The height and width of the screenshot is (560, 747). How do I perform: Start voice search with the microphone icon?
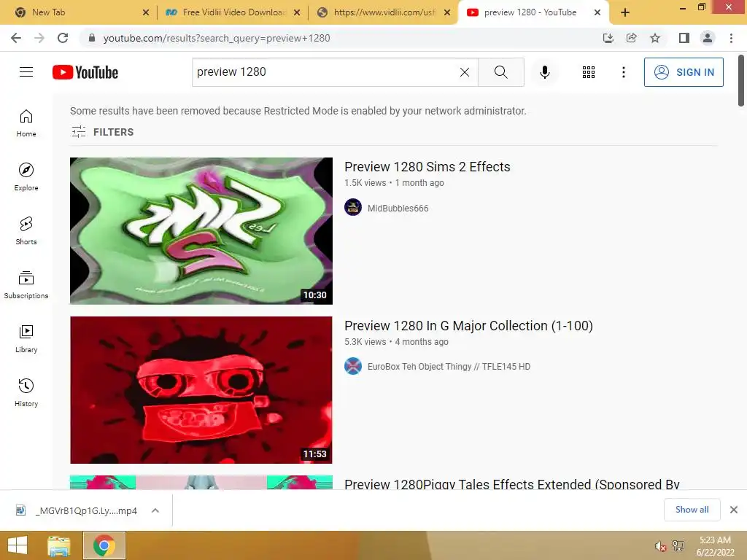pos(545,72)
